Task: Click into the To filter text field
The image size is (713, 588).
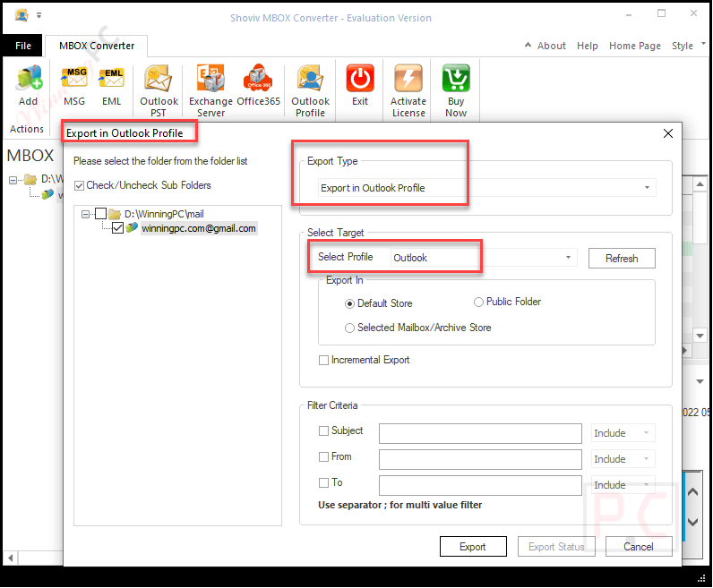Action: [480, 485]
